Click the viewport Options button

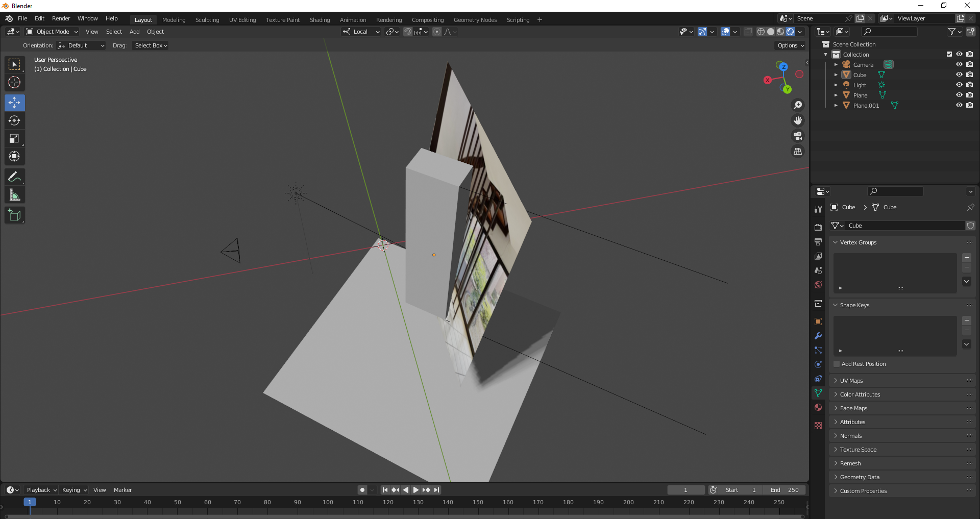pos(790,45)
